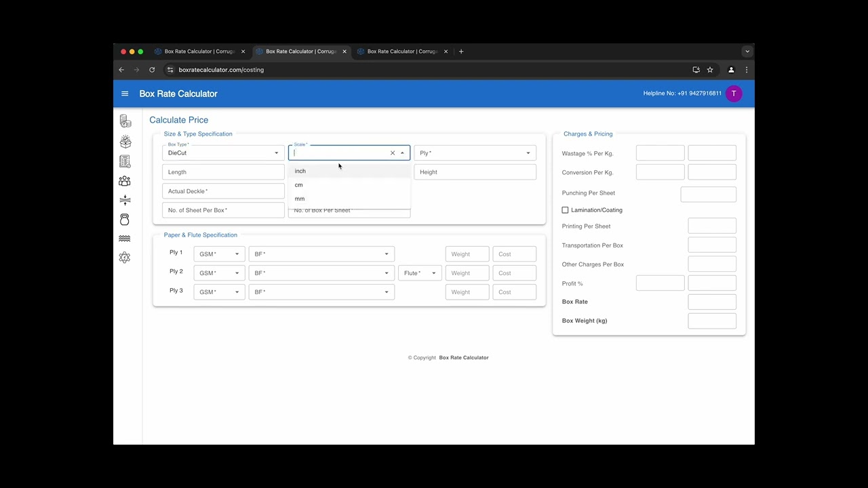Open the gear-star settings sidebar icon

click(x=125, y=258)
